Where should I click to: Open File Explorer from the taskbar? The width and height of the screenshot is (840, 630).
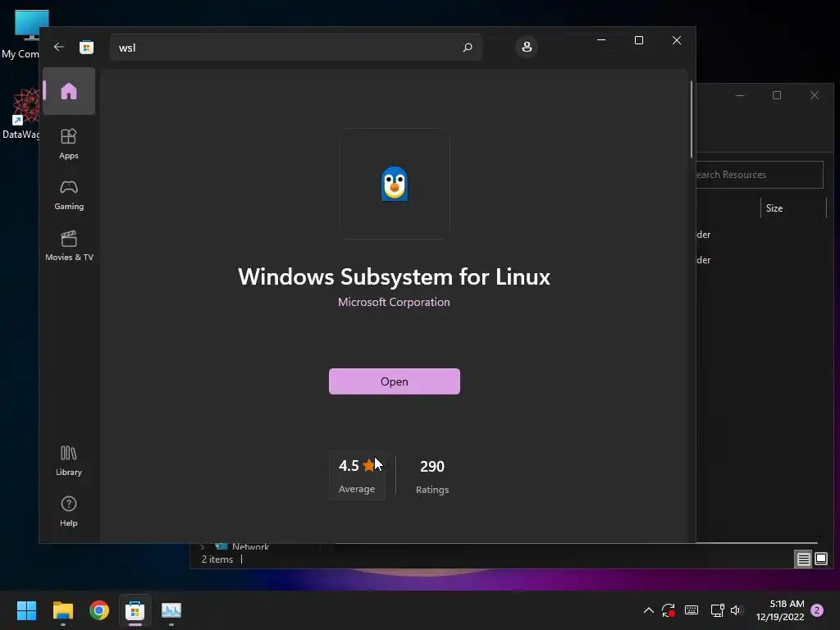(x=62, y=610)
